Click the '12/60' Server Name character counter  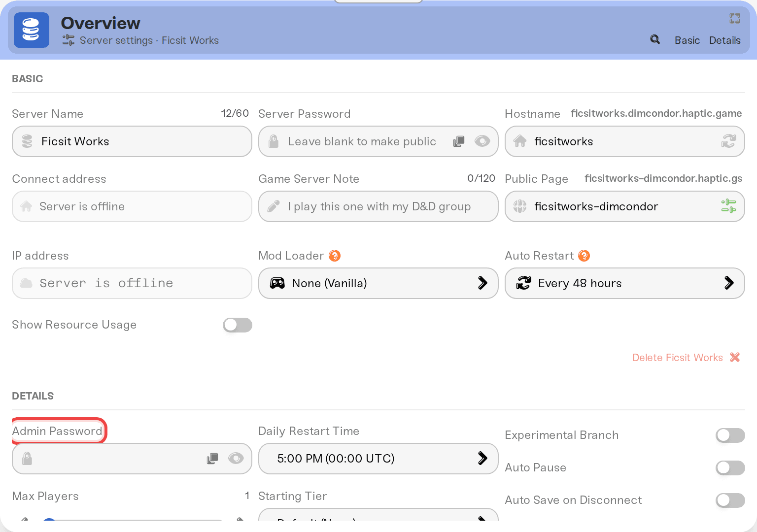235,113
